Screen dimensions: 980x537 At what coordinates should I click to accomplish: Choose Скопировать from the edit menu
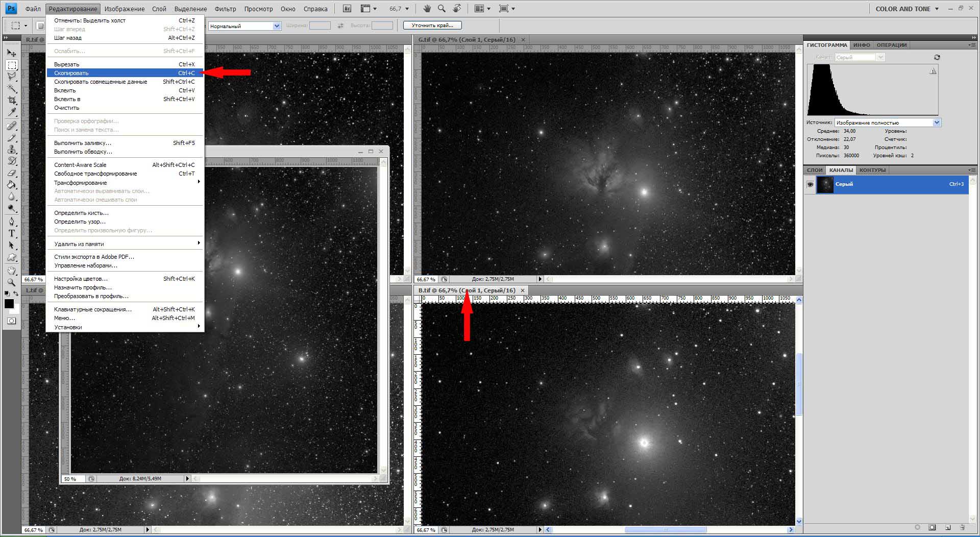coord(71,73)
